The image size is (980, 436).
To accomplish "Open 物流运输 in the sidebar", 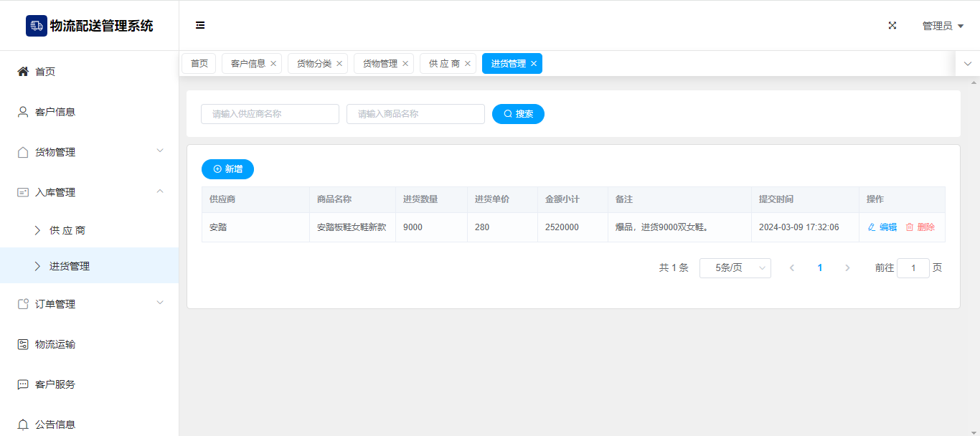I will click(x=55, y=344).
